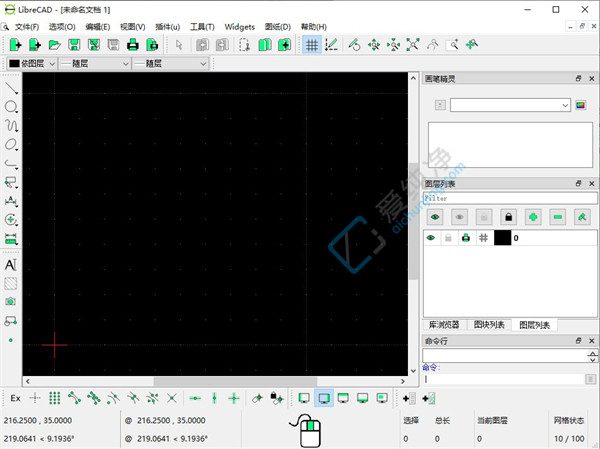Toggle Snap on Endpoints icon
Viewport: 600px width, 449px height.
[74, 398]
